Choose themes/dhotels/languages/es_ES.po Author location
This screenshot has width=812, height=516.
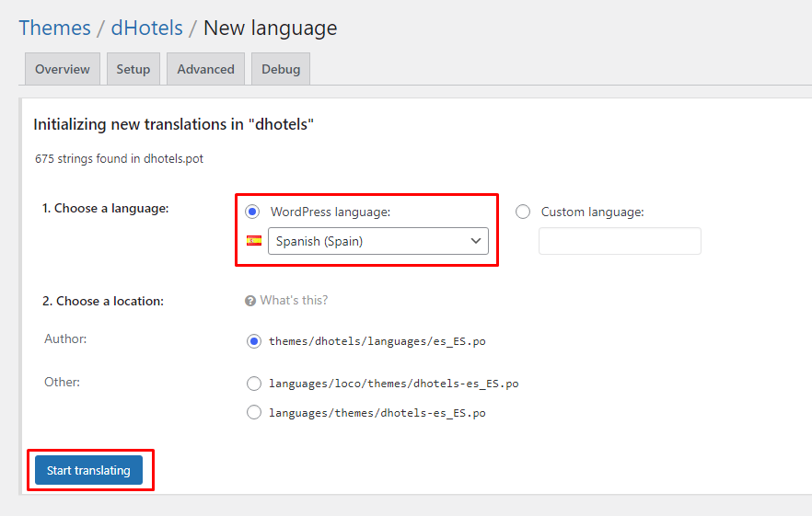254,341
